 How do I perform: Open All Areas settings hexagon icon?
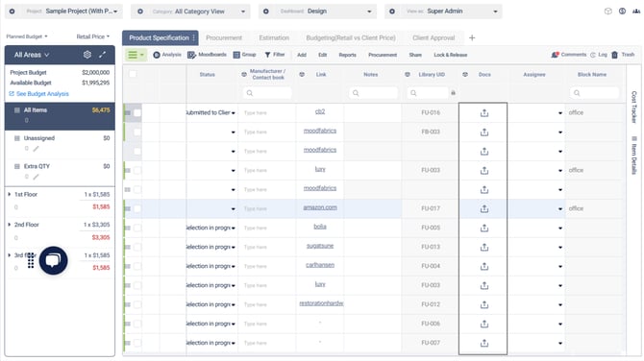click(87, 55)
